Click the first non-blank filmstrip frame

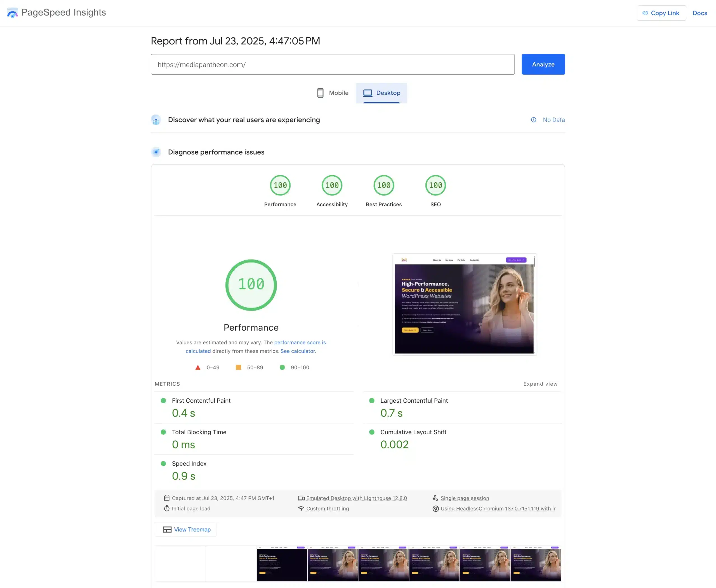282,563
